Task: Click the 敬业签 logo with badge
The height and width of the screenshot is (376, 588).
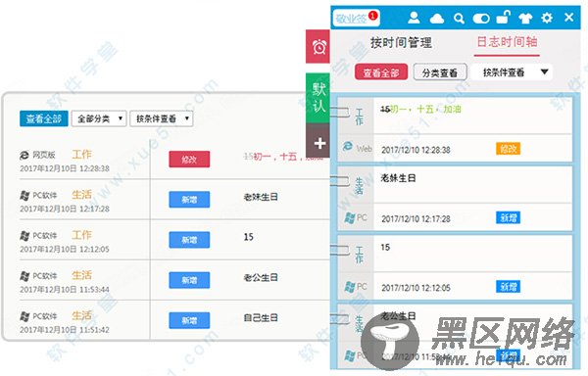Action: point(356,18)
